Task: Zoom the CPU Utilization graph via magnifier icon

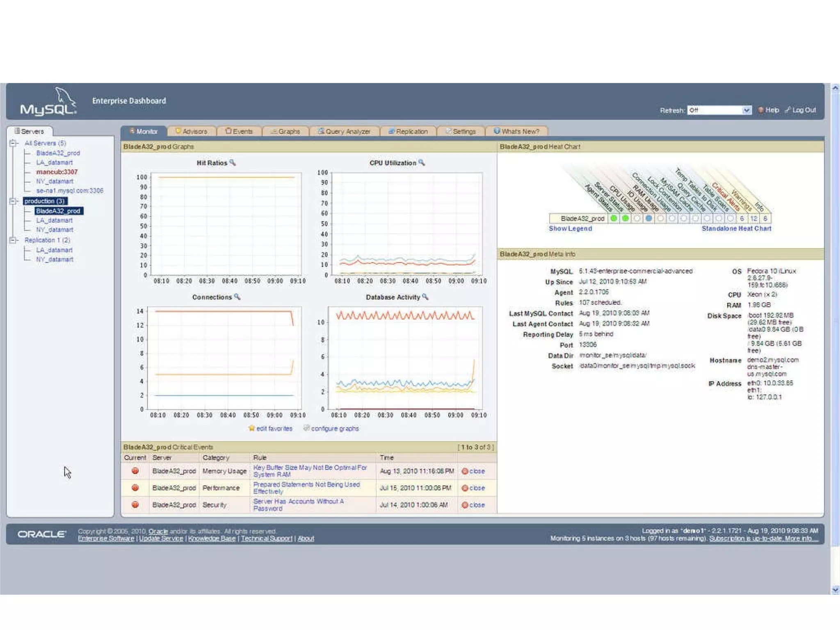Action: [422, 162]
